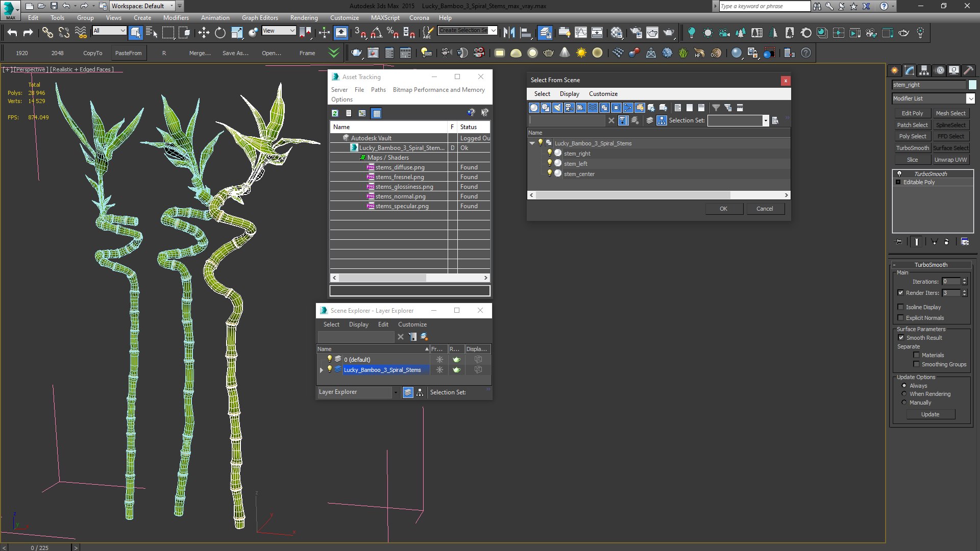The image size is (980, 551).
Task: Select the Always update option
Action: point(904,386)
